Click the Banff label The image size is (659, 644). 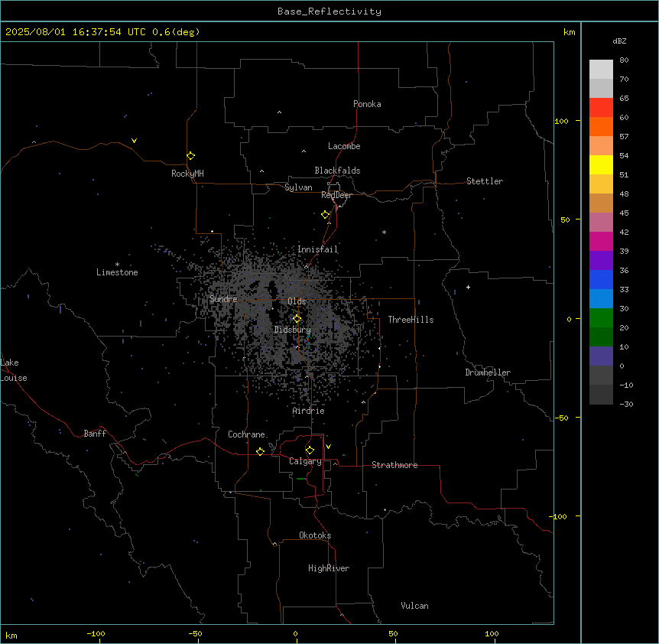(95, 434)
